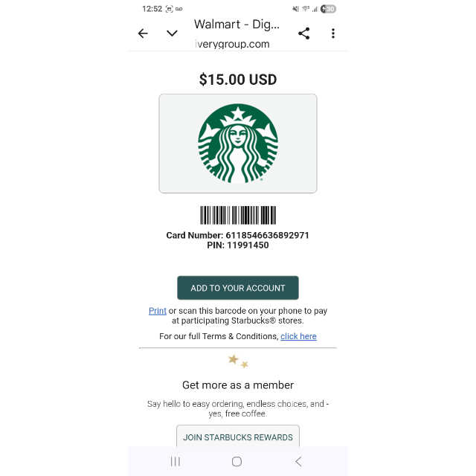Tap the back arrow in the browser bar
The height and width of the screenshot is (476, 476).
[143, 33]
